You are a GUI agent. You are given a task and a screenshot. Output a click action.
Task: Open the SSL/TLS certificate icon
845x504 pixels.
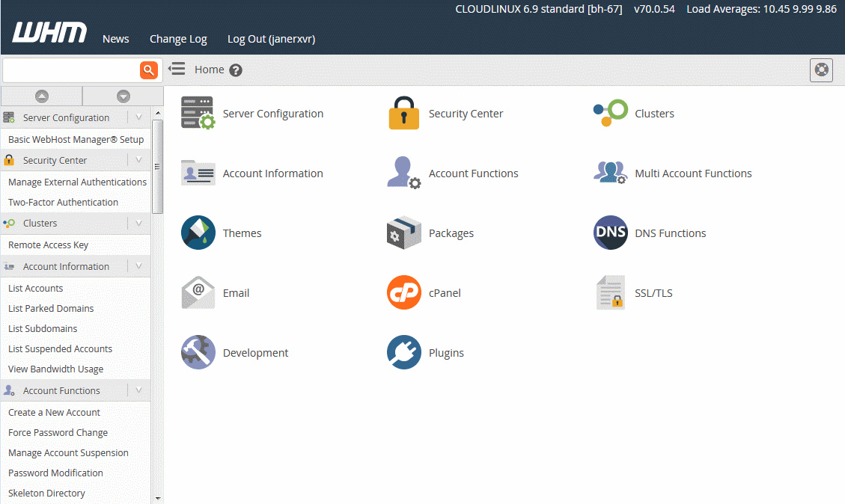coord(611,292)
